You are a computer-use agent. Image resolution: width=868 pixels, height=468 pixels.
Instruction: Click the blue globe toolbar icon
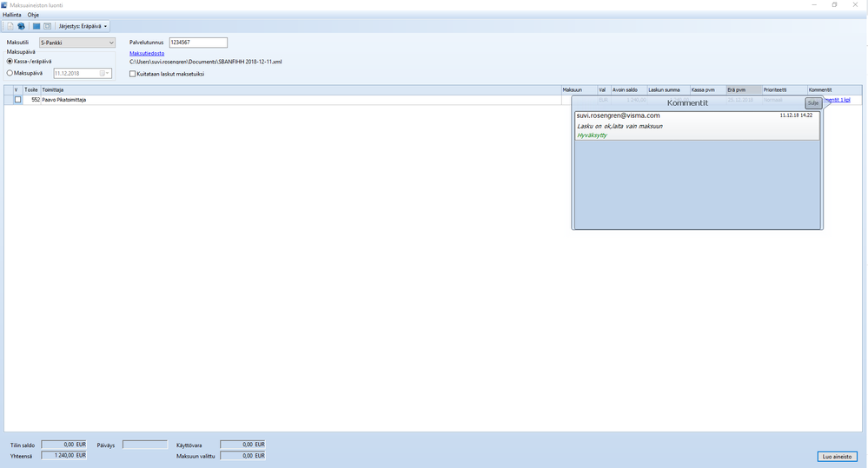(21, 26)
